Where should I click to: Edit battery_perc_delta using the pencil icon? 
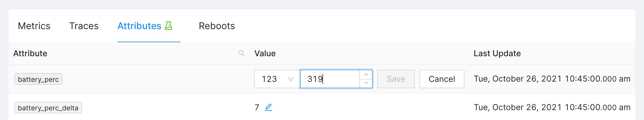click(268, 107)
